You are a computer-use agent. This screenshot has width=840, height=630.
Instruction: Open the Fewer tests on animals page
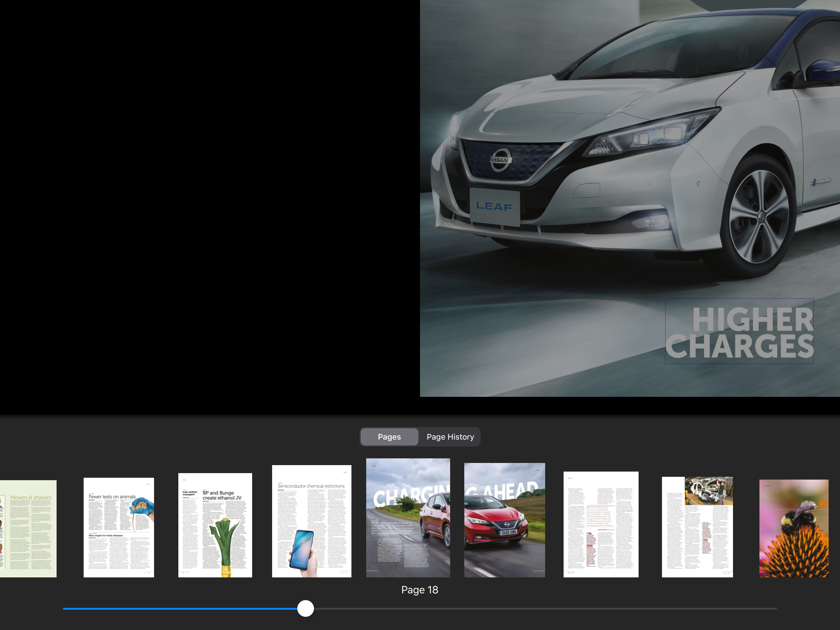119,527
